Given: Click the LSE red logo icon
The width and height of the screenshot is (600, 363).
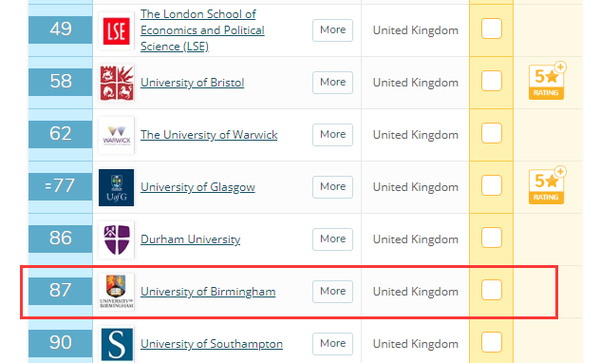Looking at the screenshot, I should click(x=116, y=31).
